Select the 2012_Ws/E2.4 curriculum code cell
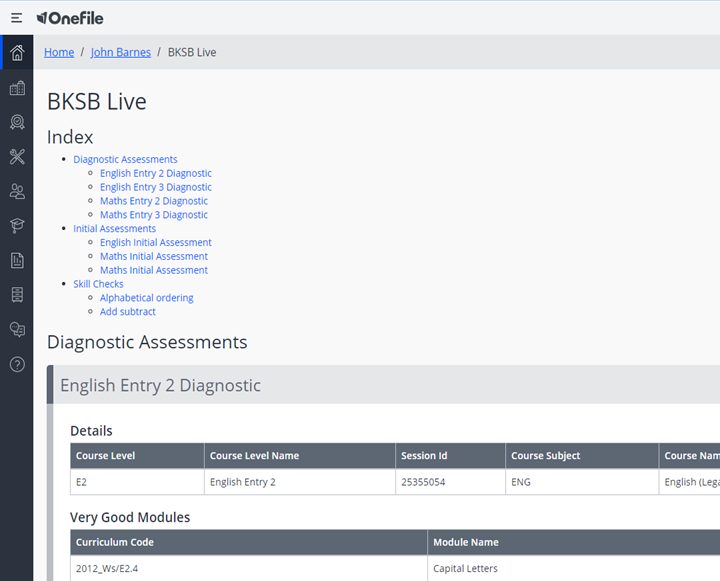This screenshot has width=720, height=581. click(x=249, y=568)
